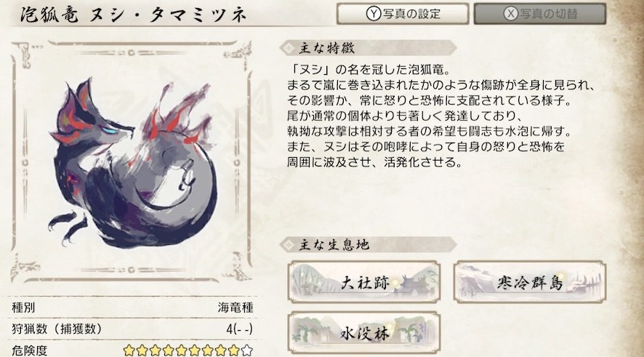Select the 大社跡 habitat tile
The image size is (644, 357).
tap(364, 282)
